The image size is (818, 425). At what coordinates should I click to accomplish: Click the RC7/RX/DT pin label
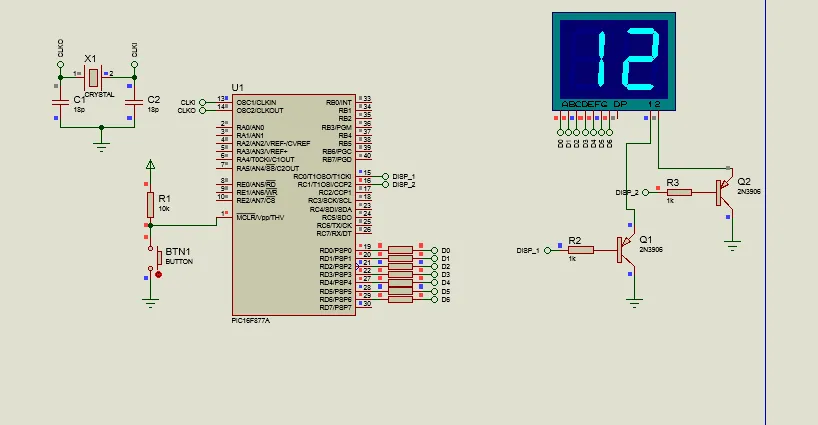[x=334, y=234]
